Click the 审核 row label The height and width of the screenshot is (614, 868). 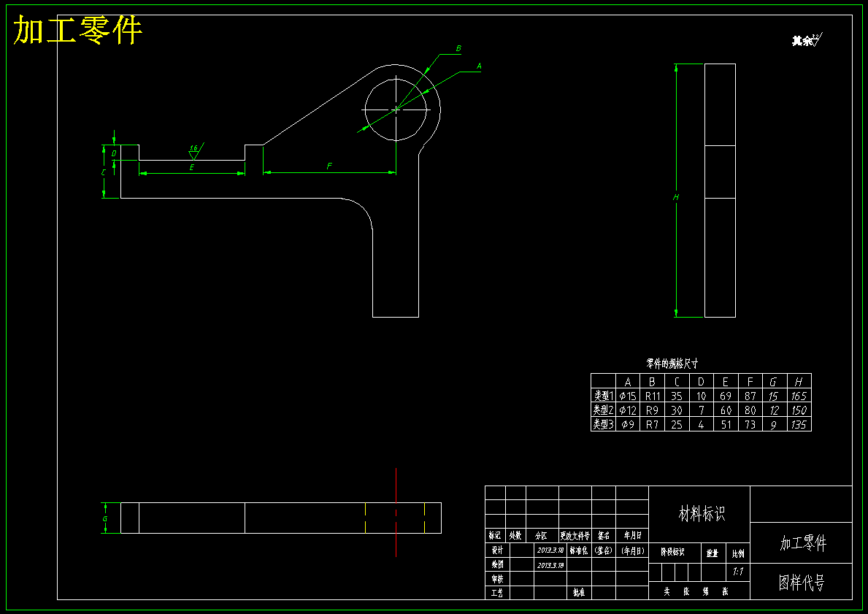(x=497, y=578)
